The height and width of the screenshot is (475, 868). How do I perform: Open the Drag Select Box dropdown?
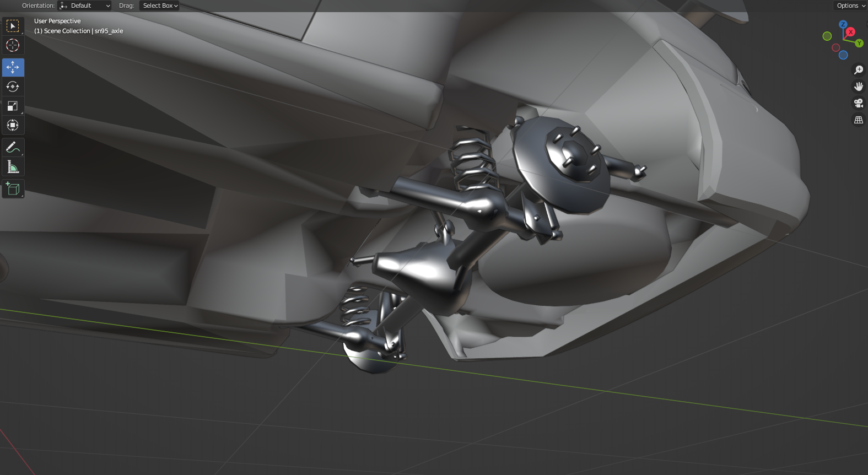[159, 6]
